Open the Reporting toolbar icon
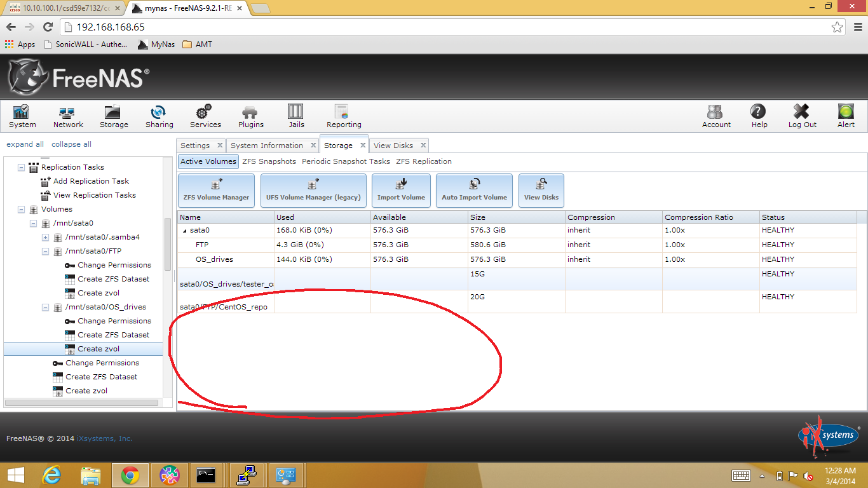The height and width of the screenshot is (488, 868). click(x=344, y=117)
